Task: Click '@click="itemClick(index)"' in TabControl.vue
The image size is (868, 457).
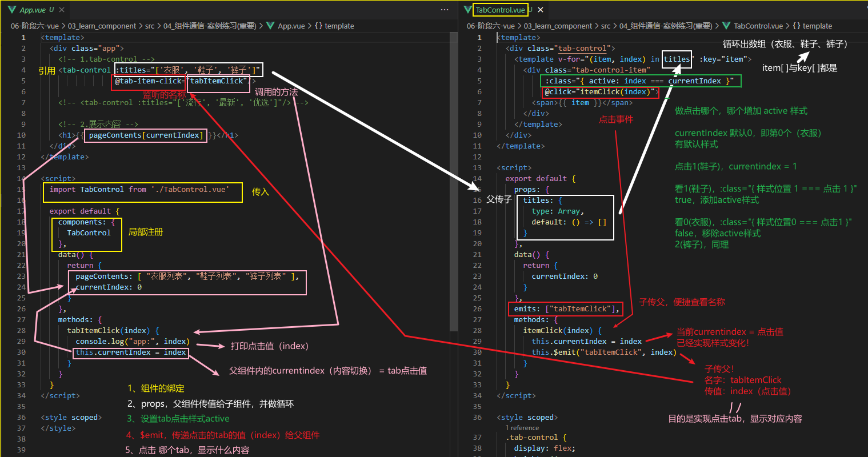Action: click(x=599, y=91)
